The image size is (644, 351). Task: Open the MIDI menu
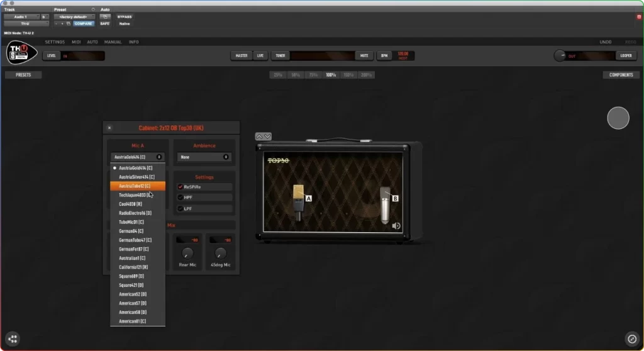pyautogui.click(x=76, y=42)
